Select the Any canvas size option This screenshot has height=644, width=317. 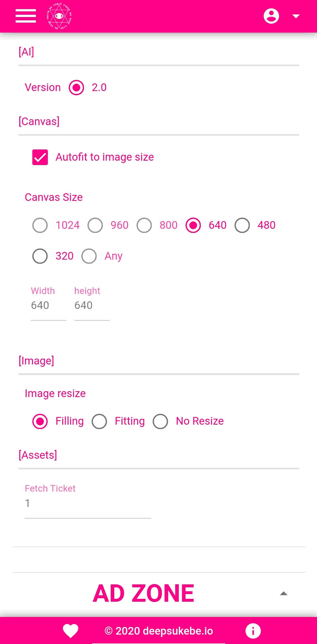tap(89, 256)
